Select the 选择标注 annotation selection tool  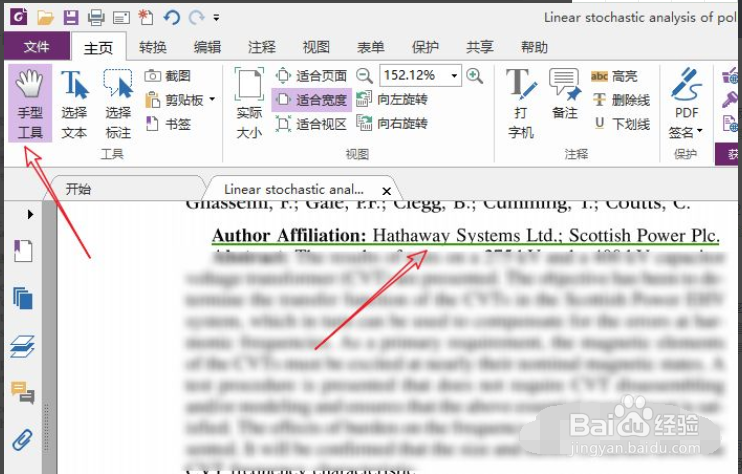[x=118, y=104]
